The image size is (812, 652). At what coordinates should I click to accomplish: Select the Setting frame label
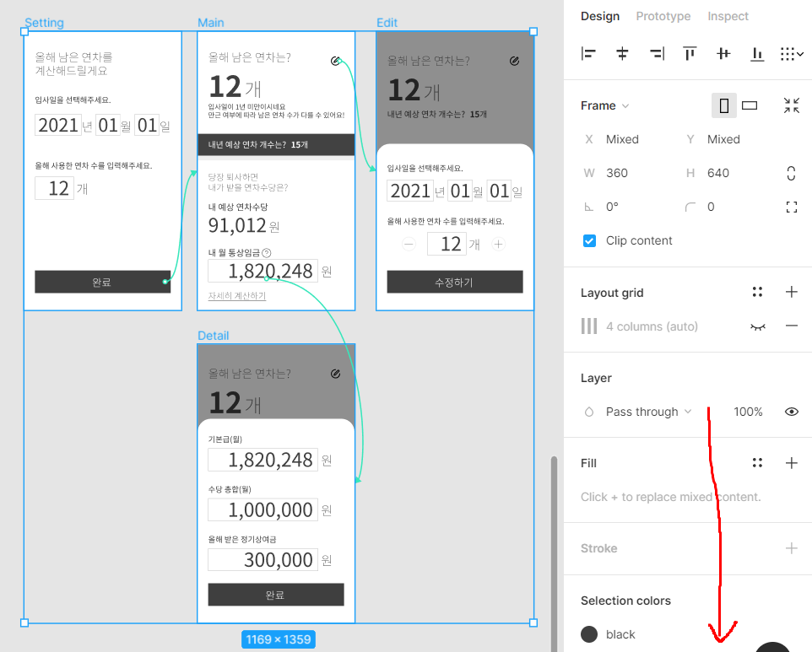click(x=45, y=23)
